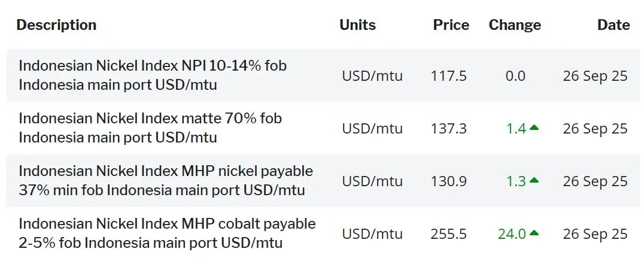Click green up arrow beside 24.0 change
Viewport: 644px width, 267px height.
click(534, 233)
